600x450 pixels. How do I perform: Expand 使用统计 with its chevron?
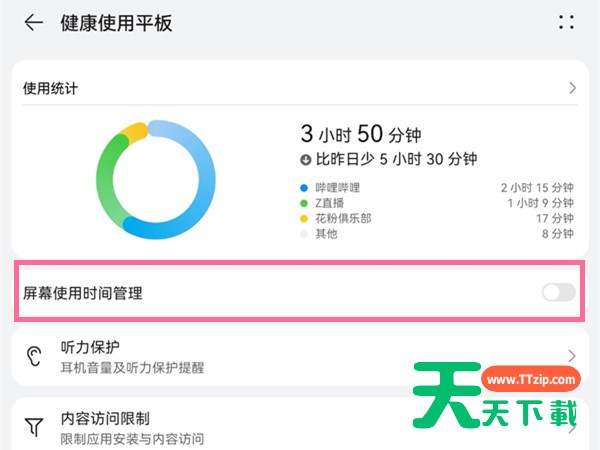click(x=572, y=88)
